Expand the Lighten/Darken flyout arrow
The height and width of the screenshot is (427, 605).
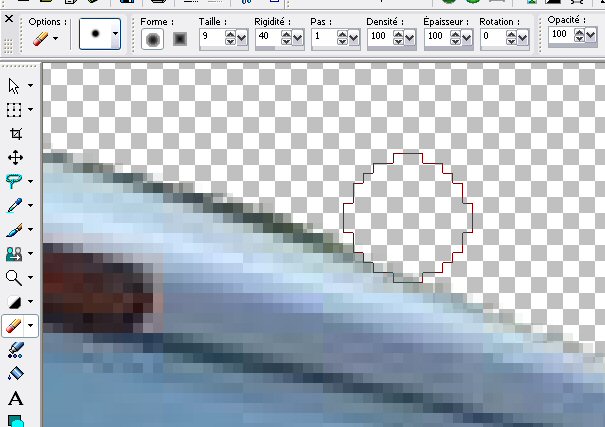(x=30, y=301)
